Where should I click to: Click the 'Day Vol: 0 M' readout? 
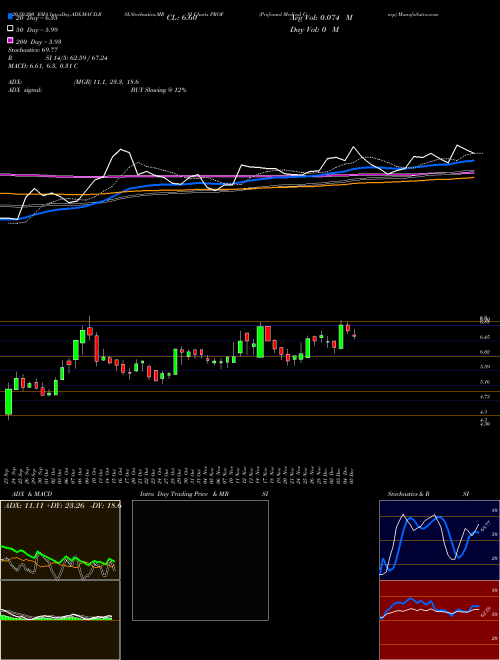[x=314, y=29]
